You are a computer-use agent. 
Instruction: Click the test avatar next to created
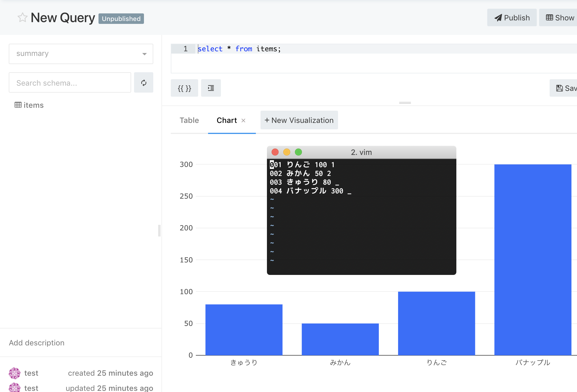(15, 373)
